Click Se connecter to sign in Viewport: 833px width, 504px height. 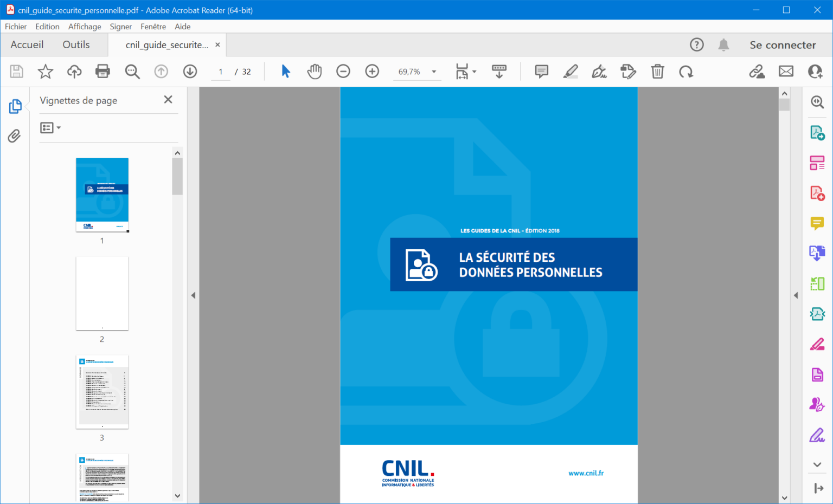point(782,45)
